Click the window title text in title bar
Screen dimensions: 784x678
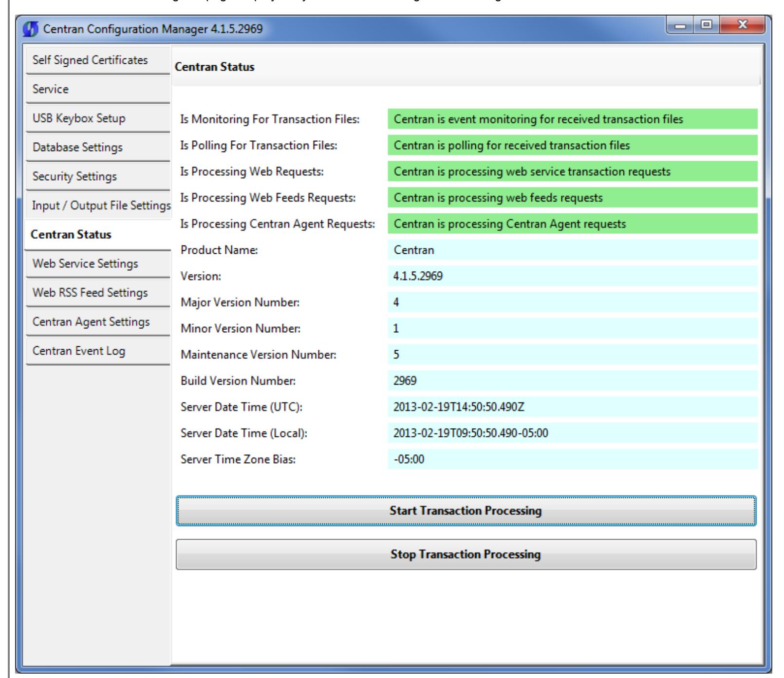(x=152, y=29)
